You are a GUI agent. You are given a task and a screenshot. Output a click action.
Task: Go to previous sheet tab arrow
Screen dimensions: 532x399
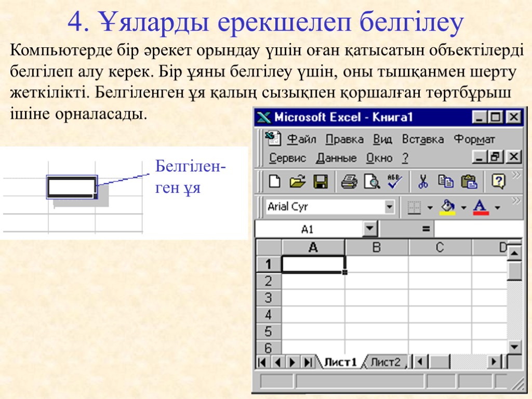coord(278,362)
